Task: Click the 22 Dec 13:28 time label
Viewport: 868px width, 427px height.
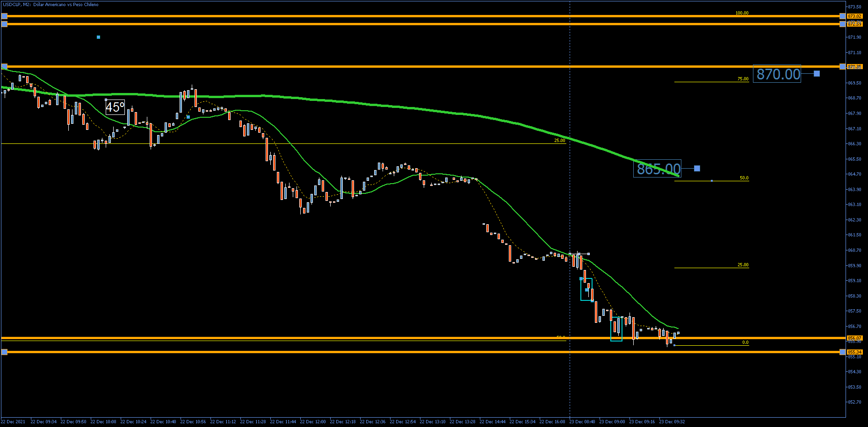Action: pyautogui.click(x=463, y=422)
